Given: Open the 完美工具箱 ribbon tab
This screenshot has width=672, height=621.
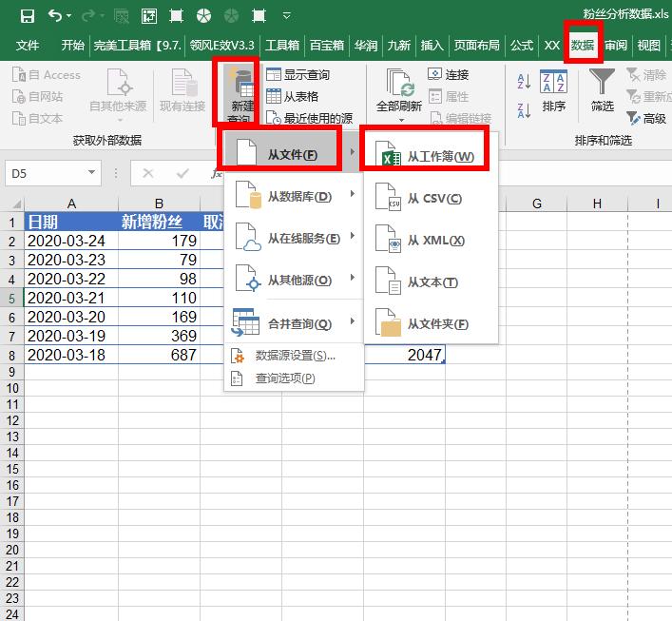Looking at the screenshot, I should tap(138, 45).
